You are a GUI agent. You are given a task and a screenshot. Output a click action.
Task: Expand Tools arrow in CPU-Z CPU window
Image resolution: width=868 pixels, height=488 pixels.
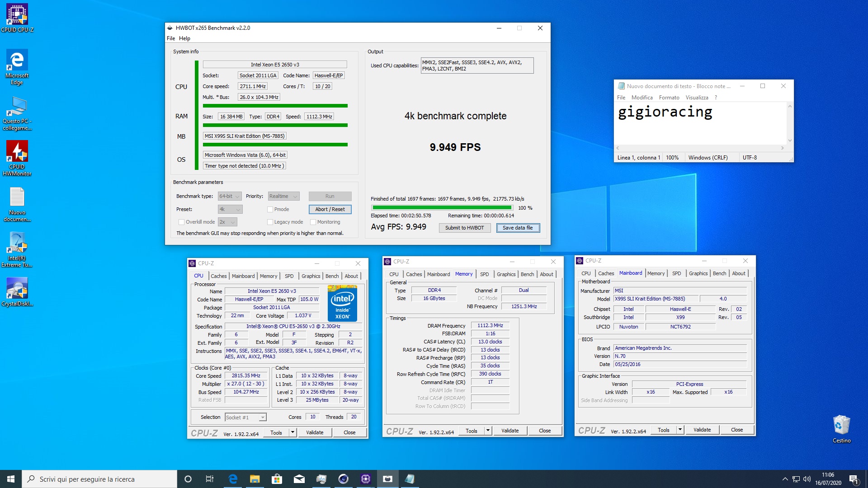[292, 432]
